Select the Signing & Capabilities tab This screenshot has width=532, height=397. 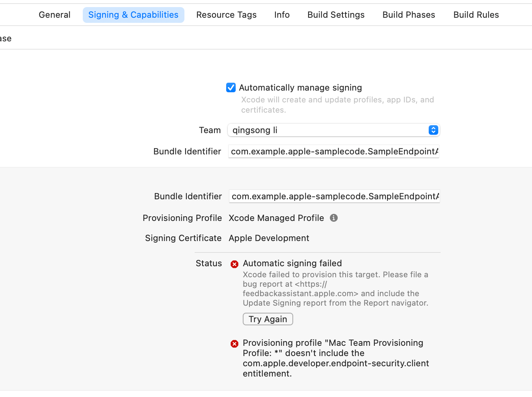[x=133, y=15]
